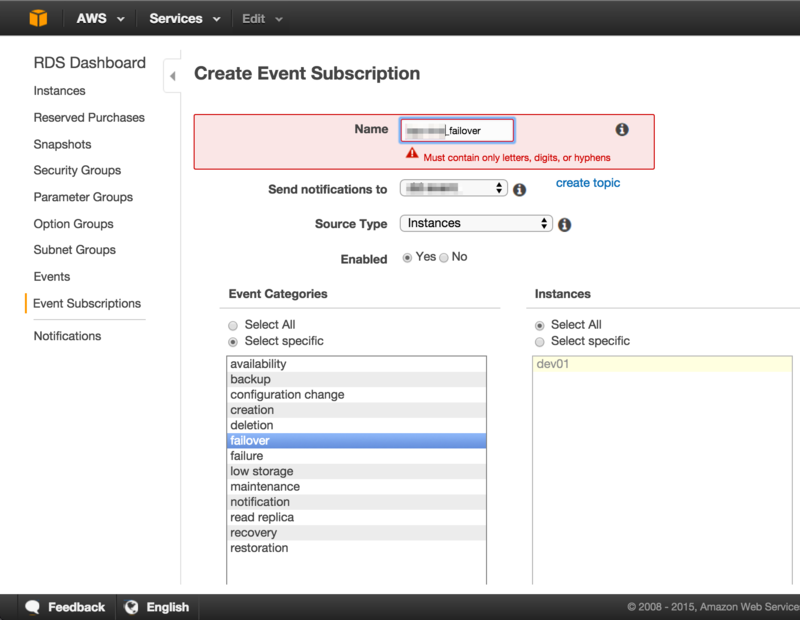This screenshot has width=800, height=620.
Task: Click the Feedback speech bubble icon
Action: (x=32, y=607)
